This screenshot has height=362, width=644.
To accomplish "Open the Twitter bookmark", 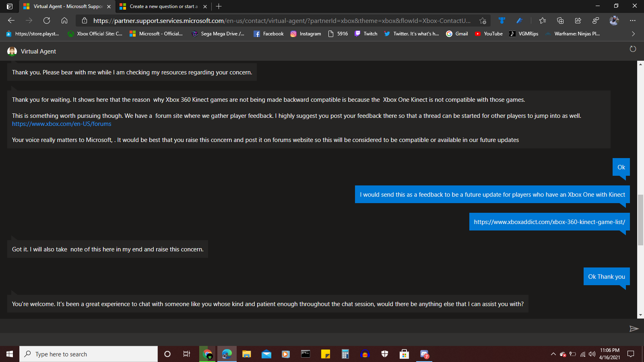I will [411, 34].
